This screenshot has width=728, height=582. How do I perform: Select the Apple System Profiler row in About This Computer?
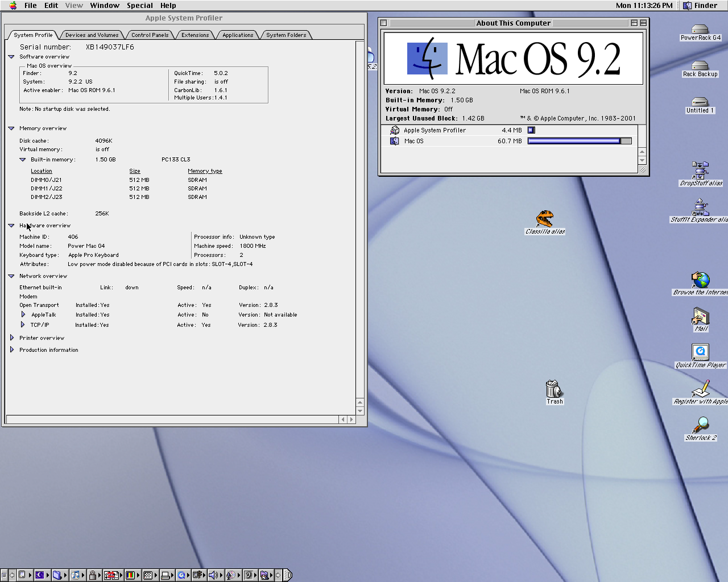coord(509,130)
